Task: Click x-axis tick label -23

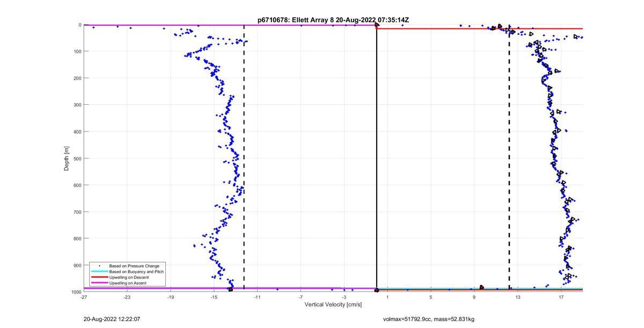Action: pos(127,297)
